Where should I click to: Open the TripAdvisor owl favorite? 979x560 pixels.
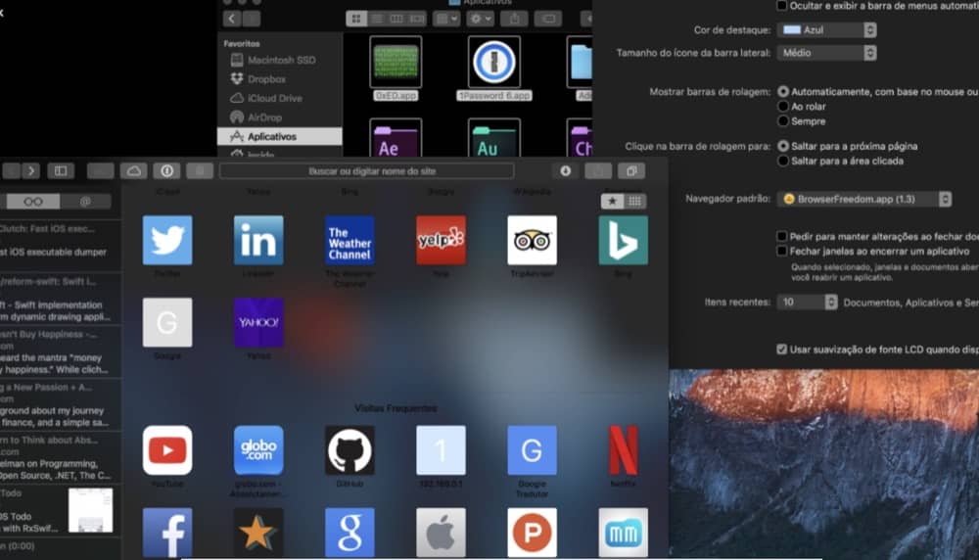pos(532,241)
